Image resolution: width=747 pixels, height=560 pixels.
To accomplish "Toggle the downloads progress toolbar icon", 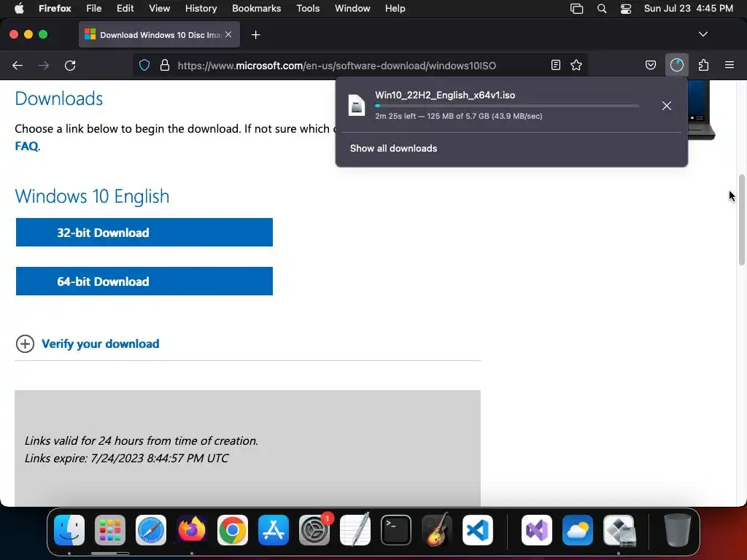I will click(677, 65).
